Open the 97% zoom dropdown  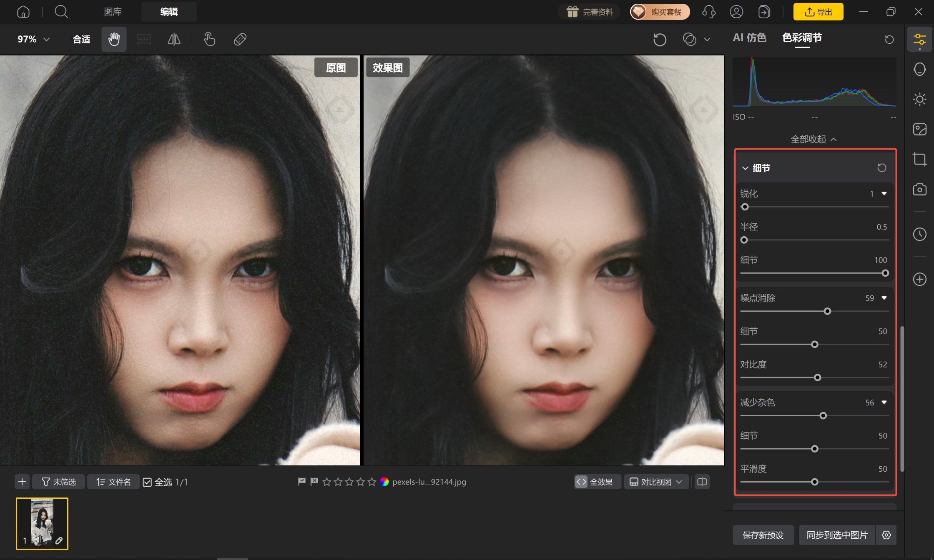pos(34,39)
